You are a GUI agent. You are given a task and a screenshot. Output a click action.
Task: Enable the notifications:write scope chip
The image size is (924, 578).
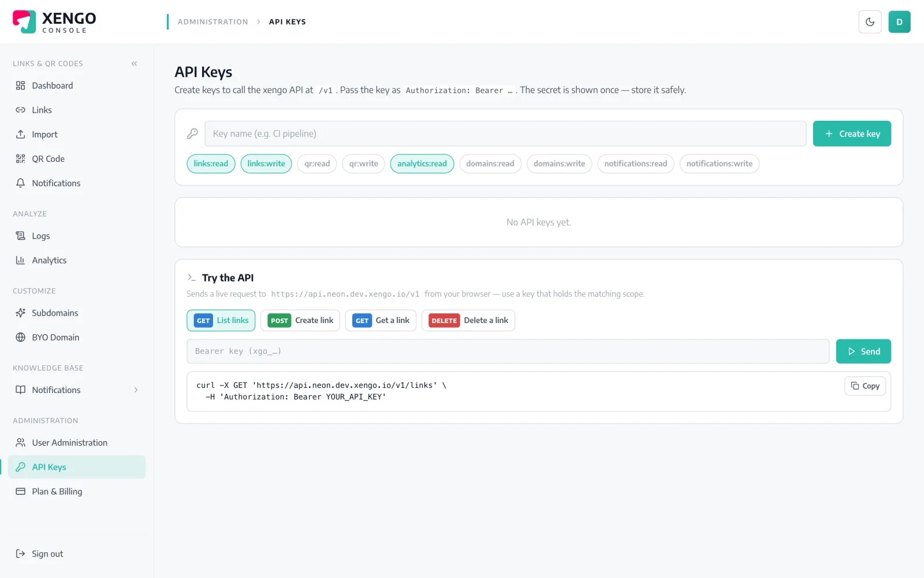(x=720, y=164)
